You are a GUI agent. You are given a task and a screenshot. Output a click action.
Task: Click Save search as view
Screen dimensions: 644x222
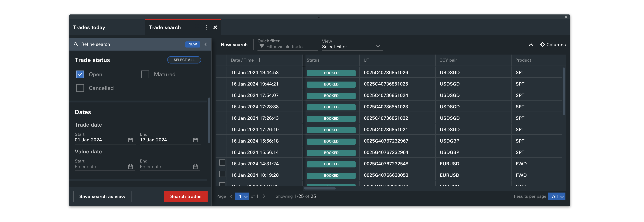tap(102, 196)
